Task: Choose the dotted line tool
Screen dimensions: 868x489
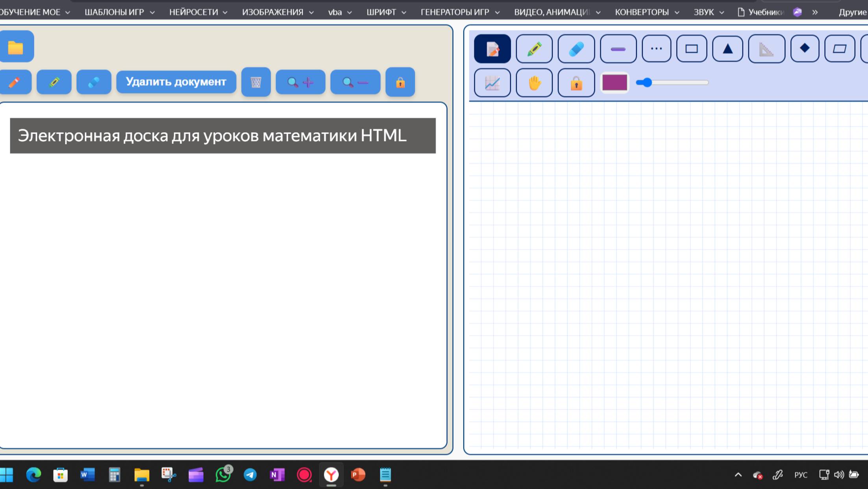Action: [x=656, y=49]
